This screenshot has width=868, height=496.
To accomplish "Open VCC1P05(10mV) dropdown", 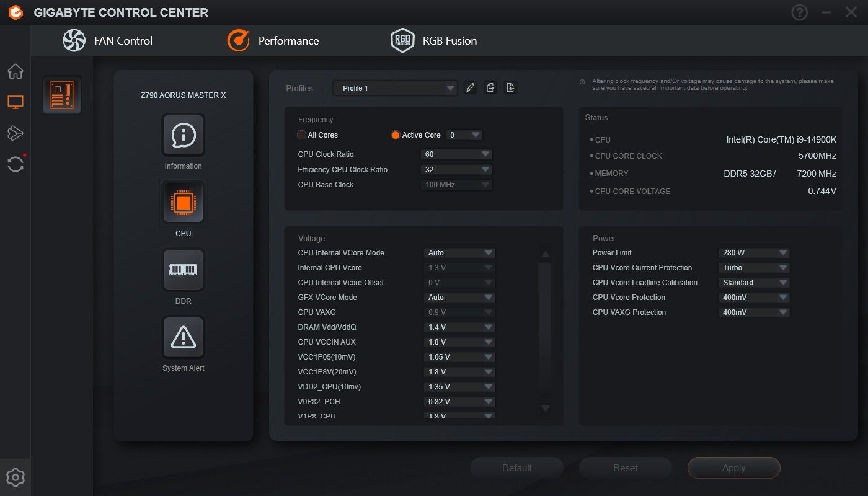I will 459,357.
